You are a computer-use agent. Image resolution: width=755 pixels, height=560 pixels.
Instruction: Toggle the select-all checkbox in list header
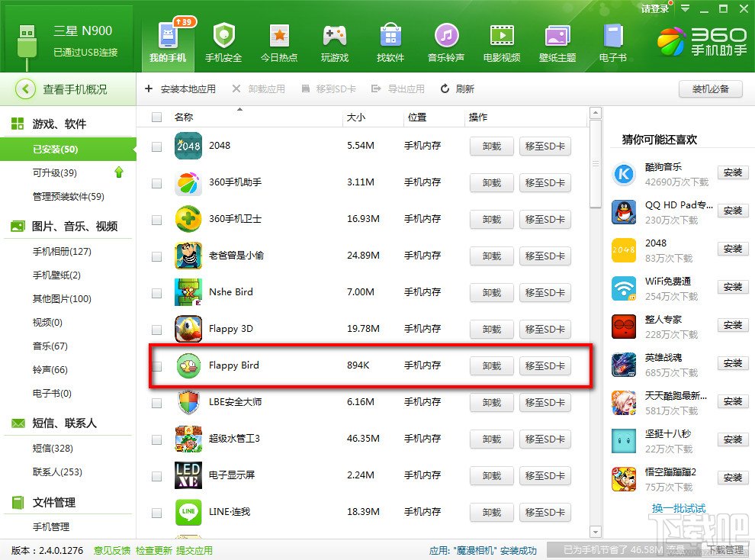click(156, 117)
